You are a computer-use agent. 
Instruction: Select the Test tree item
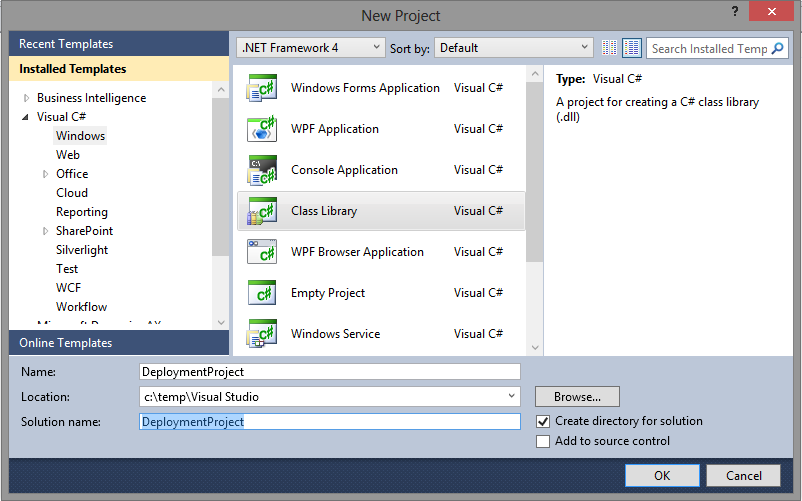(67, 269)
